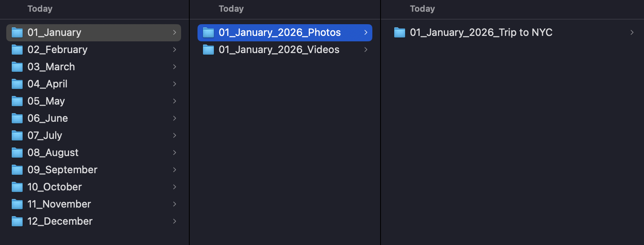Image resolution: width=644 pixels, height=245 pixels.
Task: Click the '01_January_2026_Trip to NYC' folder icon
Action: pyautogui.click(x=399, y=33)
